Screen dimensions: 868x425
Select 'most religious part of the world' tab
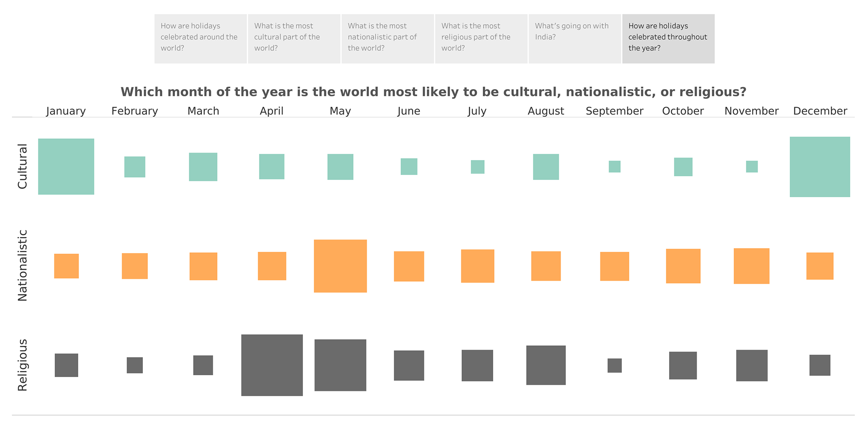click(481, 38)
